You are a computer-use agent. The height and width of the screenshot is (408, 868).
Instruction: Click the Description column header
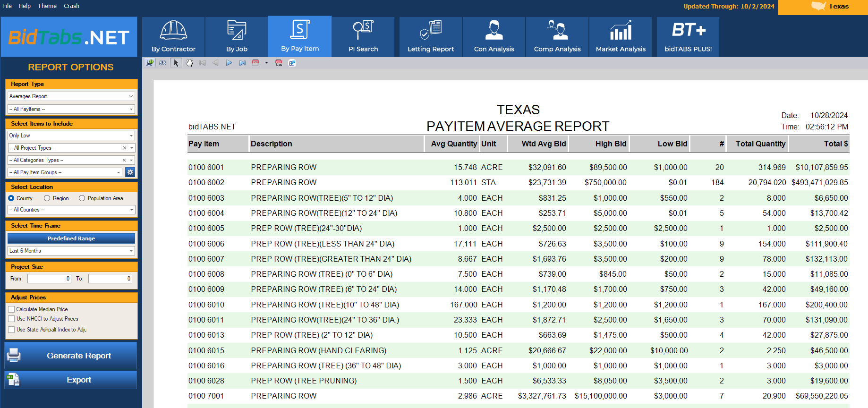336,144
